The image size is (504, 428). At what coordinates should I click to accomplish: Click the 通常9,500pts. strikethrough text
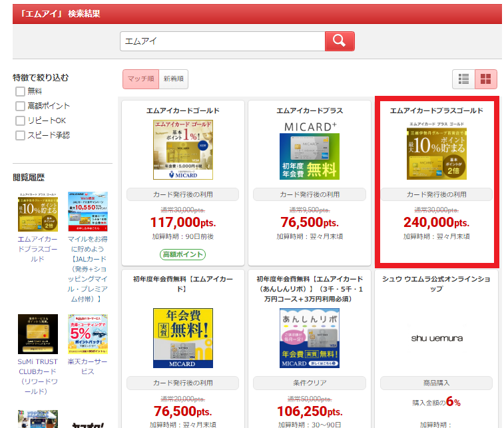(310, 210)
